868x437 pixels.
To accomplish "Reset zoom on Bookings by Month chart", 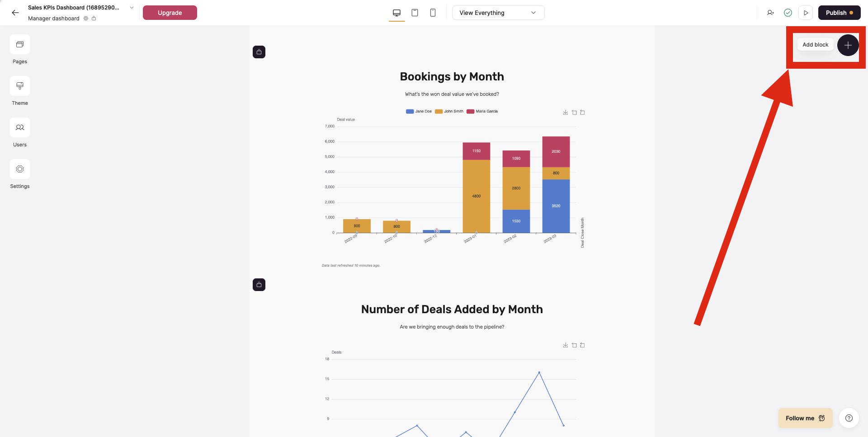I will tap(582, 113).
